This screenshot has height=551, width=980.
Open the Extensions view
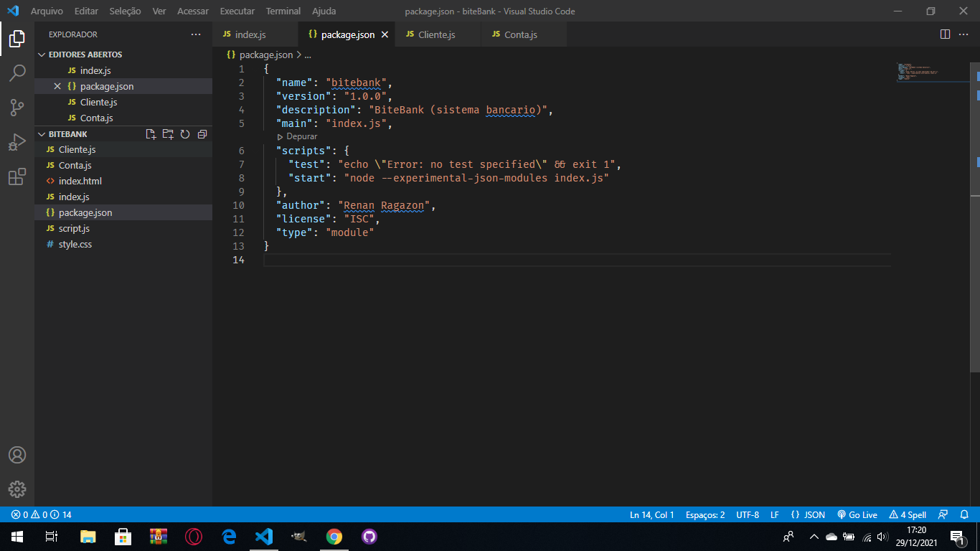(17, 176)
